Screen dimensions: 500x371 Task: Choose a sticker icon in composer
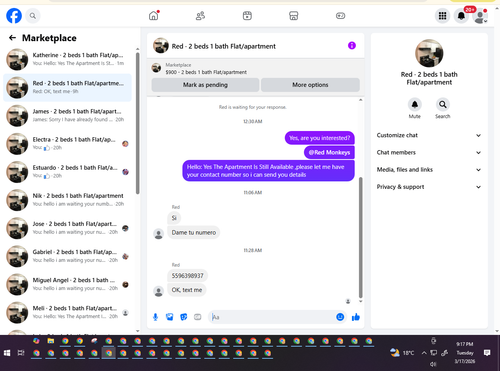[x=184, y=317]
